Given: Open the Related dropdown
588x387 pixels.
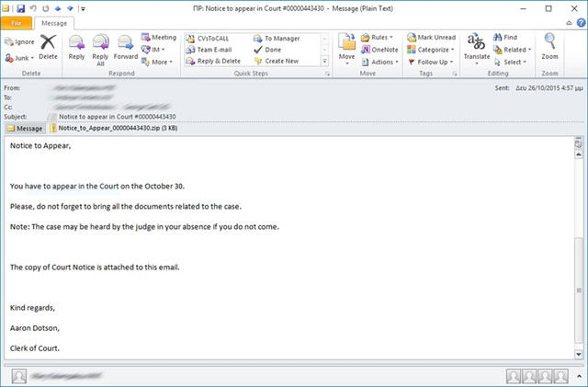Looking at the screenshot, I should 513,50.
